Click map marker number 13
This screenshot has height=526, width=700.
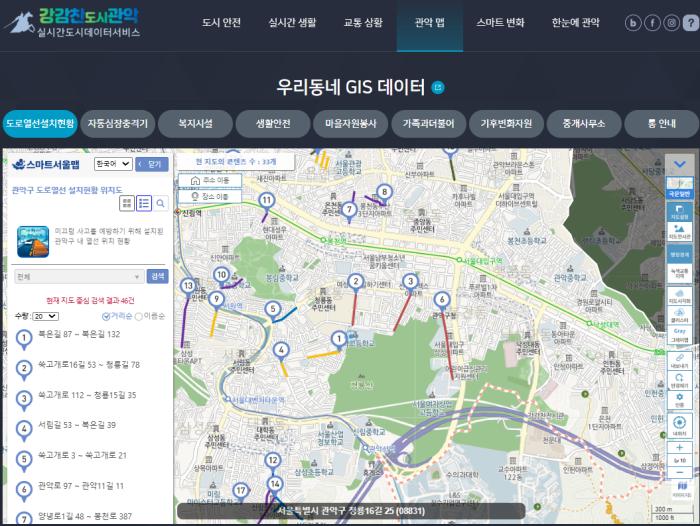coord(188,286)
